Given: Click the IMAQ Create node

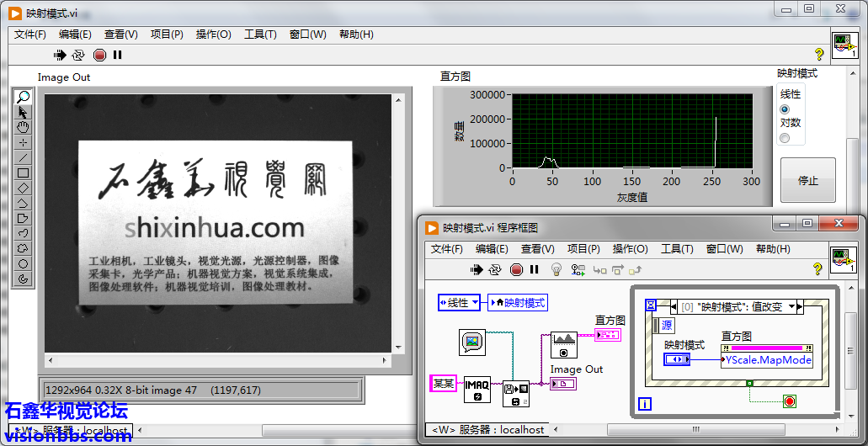Looking at the screenshot, I should [477, 389].
